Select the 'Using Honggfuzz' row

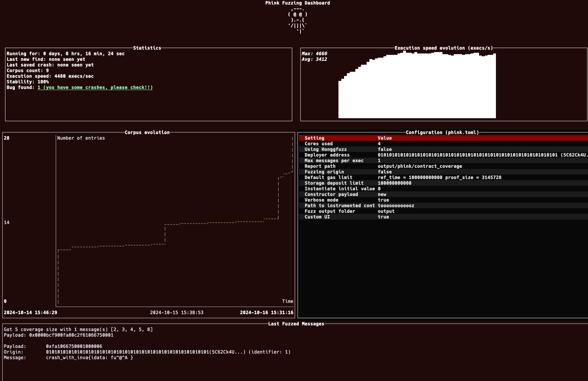444,149
